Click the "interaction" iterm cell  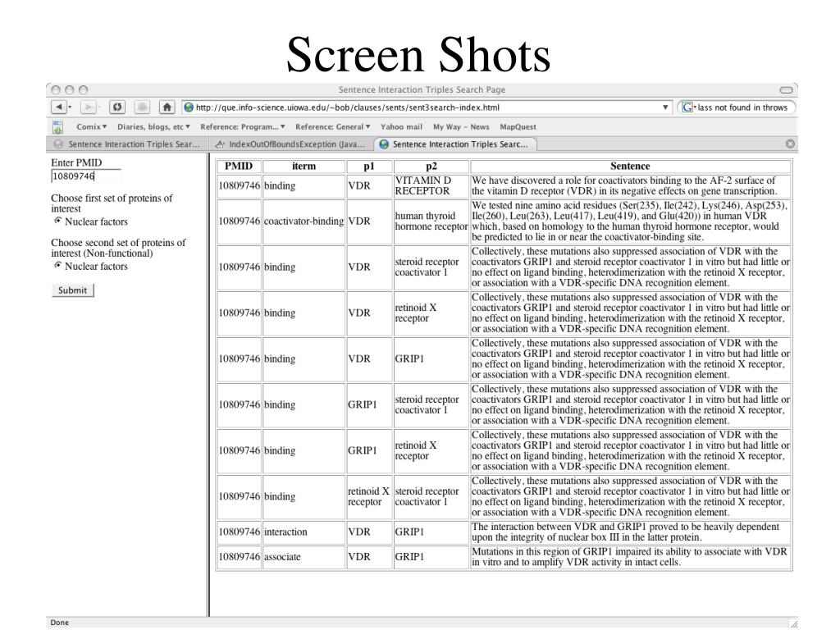click(304, 532)
